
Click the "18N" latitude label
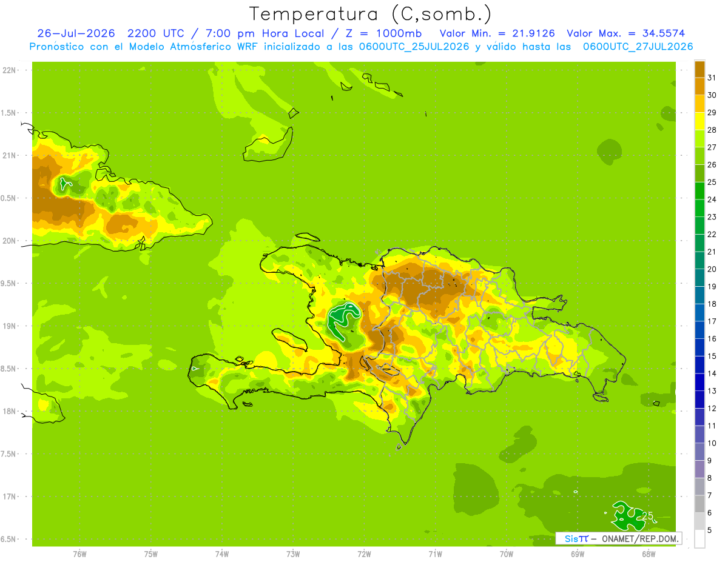[x=10, y=411]
